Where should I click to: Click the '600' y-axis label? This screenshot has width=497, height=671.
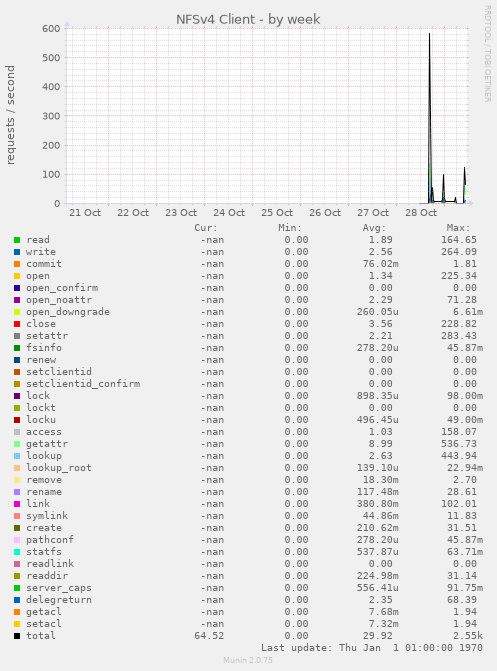pos(51,29)
